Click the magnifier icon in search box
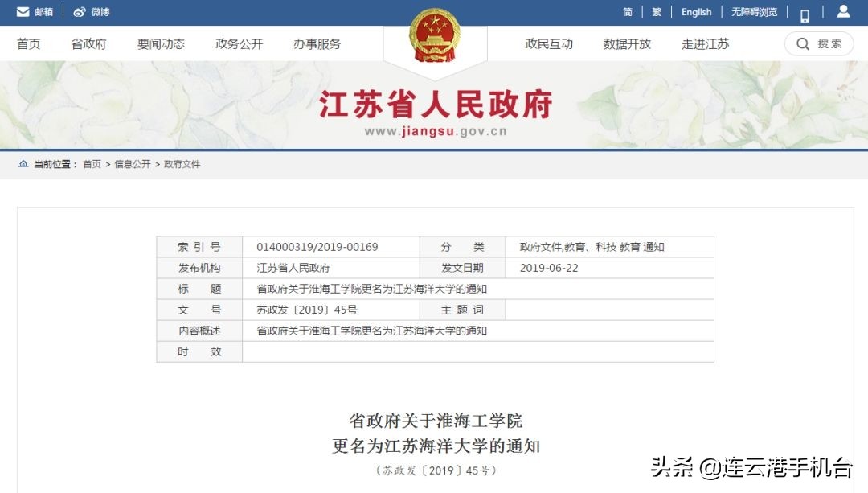Image resolution: width=868 pixels, height=493 pixels. pos(802,44)
